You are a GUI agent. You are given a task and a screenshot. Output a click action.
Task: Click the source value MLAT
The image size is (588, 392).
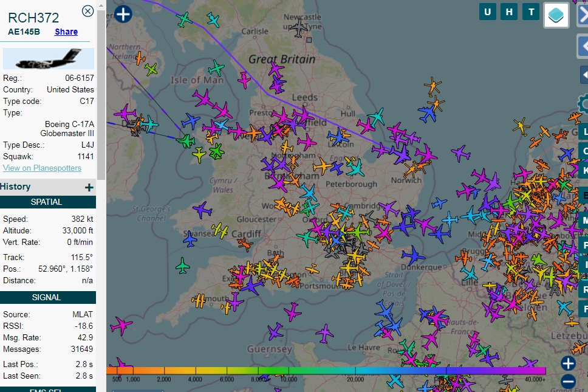click(83, 314)
